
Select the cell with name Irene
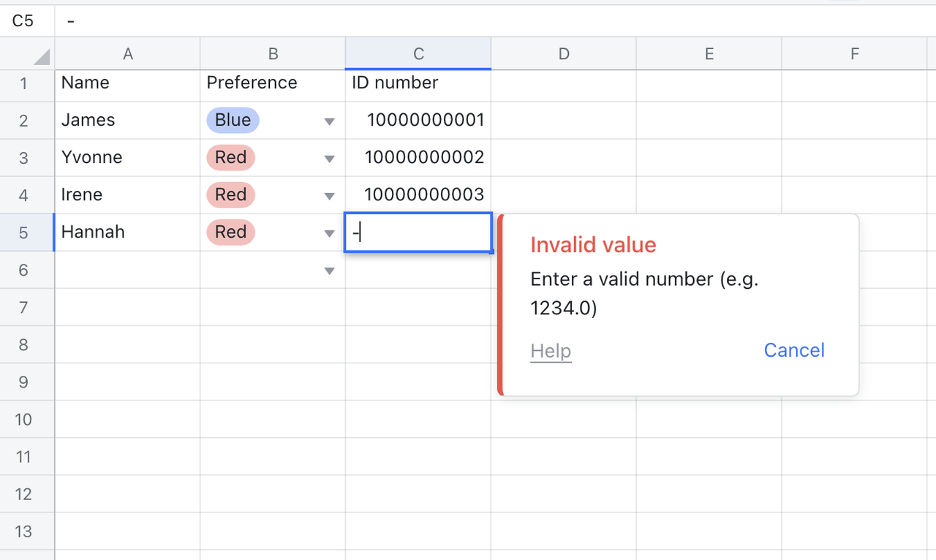click(127, 195)
